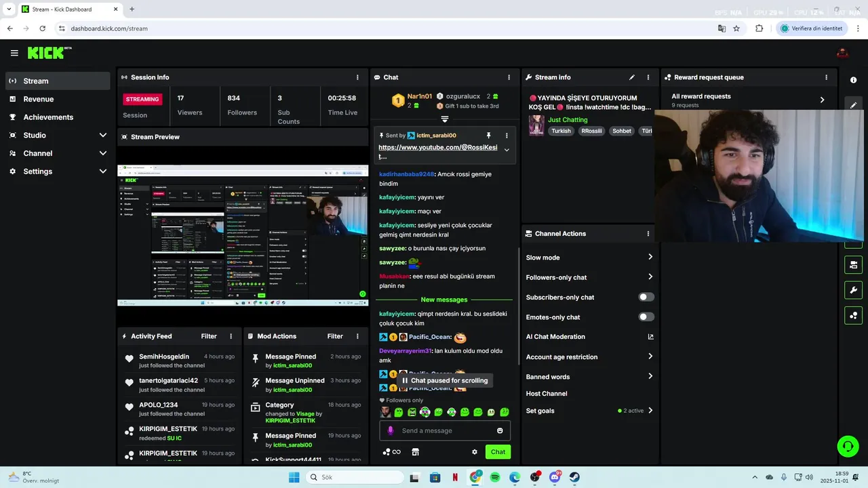The height and width of the screenshot is (488, 868).
Task: Toggle Emotes-only chat switch
Action: tap(646, 317)
